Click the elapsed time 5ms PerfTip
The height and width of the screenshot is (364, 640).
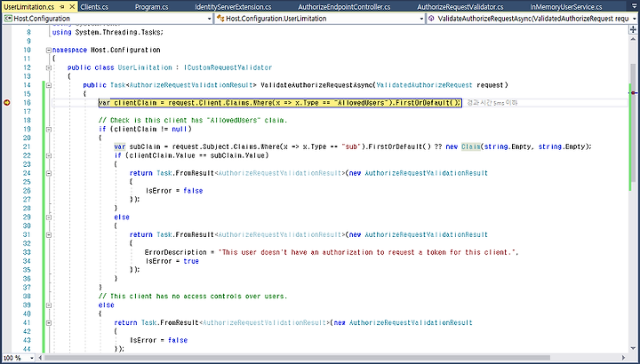(492, 103)
